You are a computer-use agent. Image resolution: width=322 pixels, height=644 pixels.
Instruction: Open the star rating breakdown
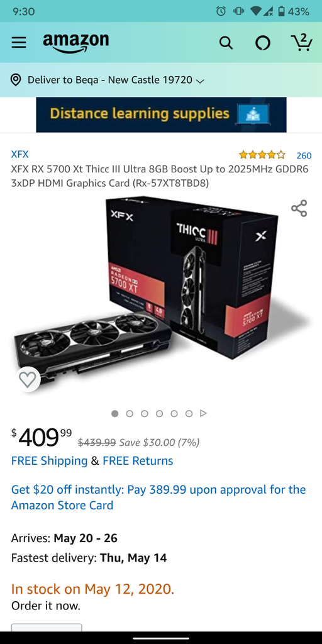(x=262, y=155)
